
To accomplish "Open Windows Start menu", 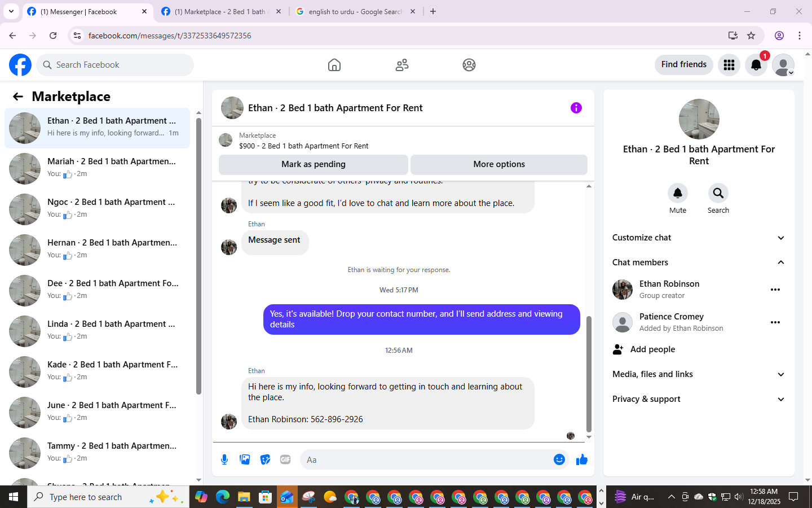I will coord(14,497).
